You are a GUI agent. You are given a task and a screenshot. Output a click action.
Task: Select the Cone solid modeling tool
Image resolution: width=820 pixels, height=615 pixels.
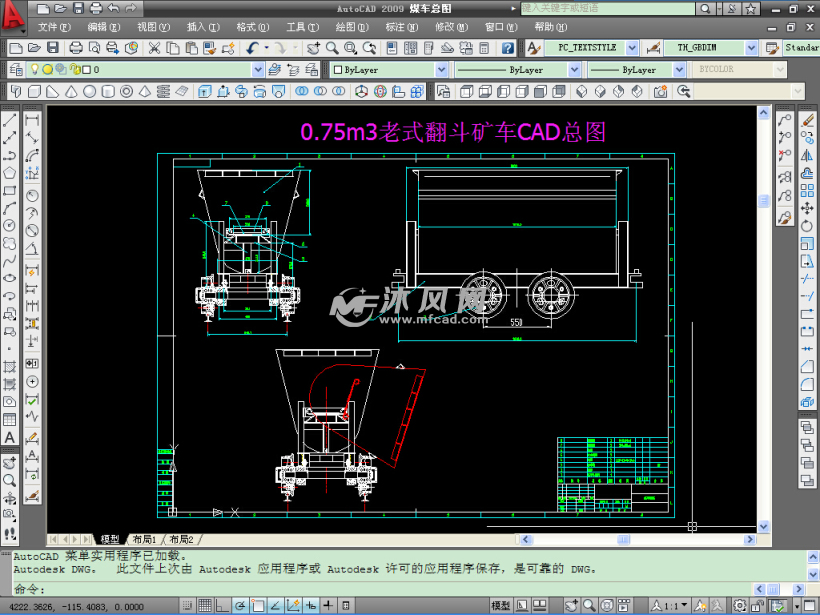(71, 92)
